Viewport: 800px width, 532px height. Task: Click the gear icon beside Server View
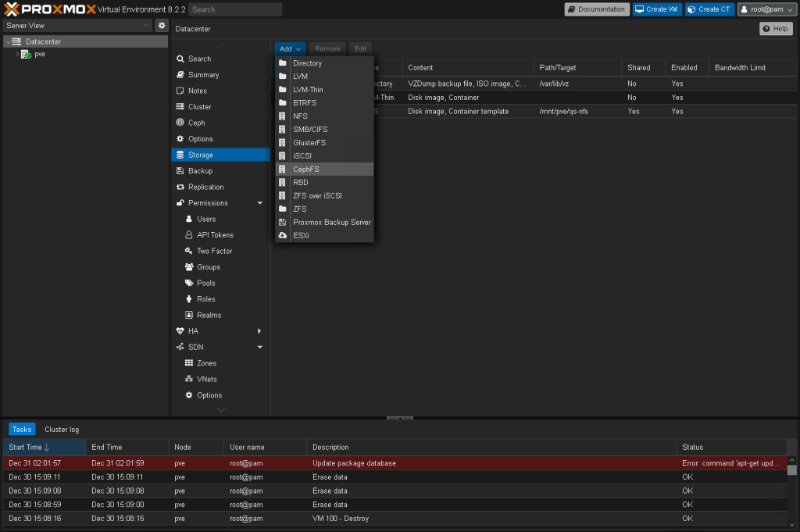[x=162, y=26]
